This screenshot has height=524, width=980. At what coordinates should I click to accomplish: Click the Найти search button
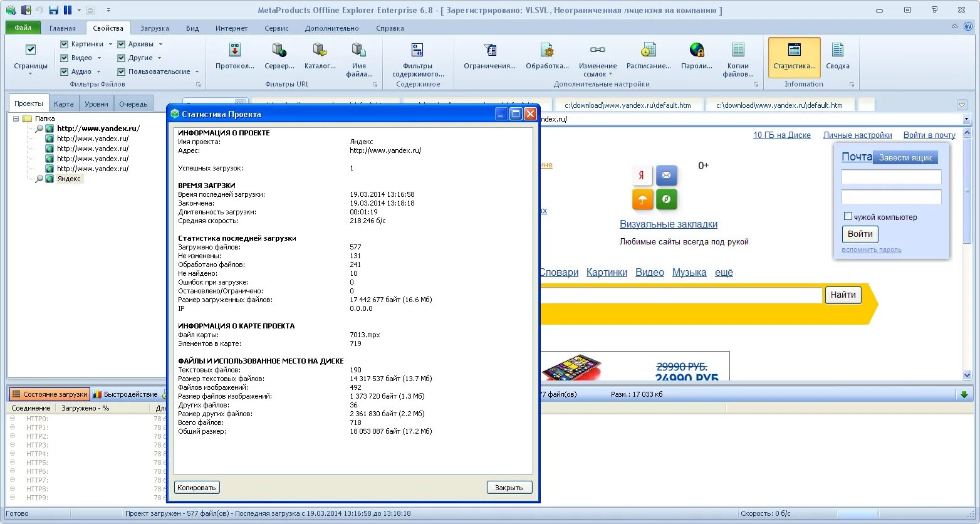coord(843,295)
